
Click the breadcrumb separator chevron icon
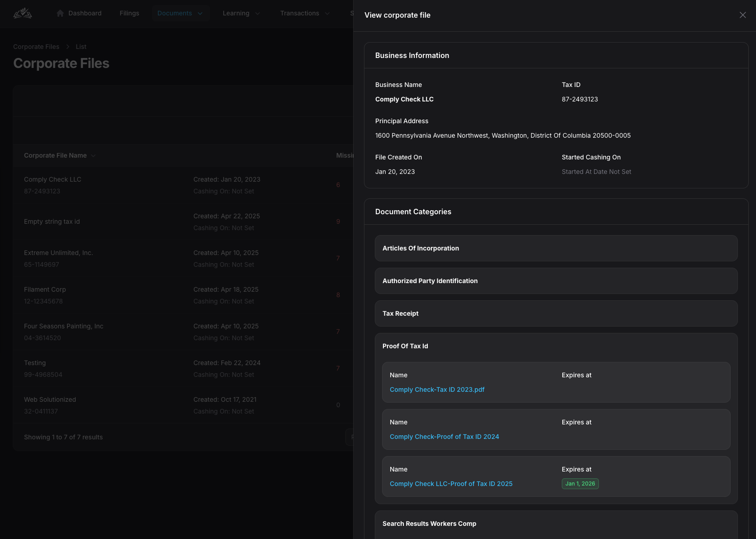click(x=67, y=47)
